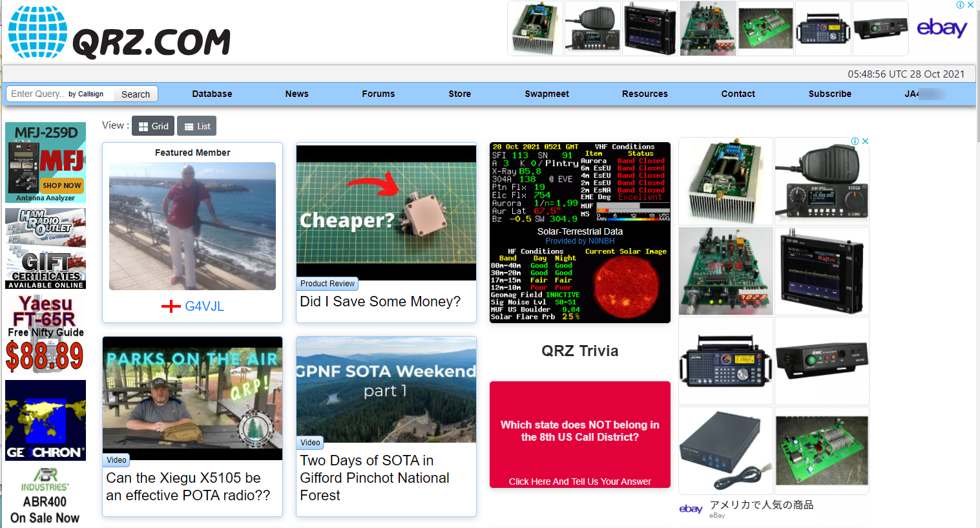Open the Solar-Terrestrial Data panel
This screenshot has width=980, height=528.
tap(580, 233)
